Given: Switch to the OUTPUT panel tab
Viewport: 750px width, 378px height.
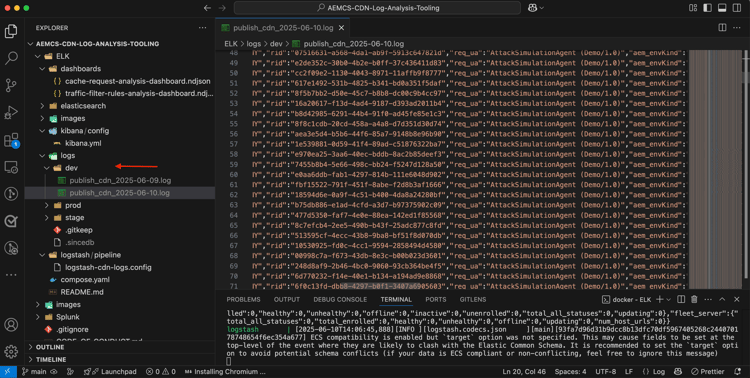Looking at the screenshot, I should click(x=287, y=300).
